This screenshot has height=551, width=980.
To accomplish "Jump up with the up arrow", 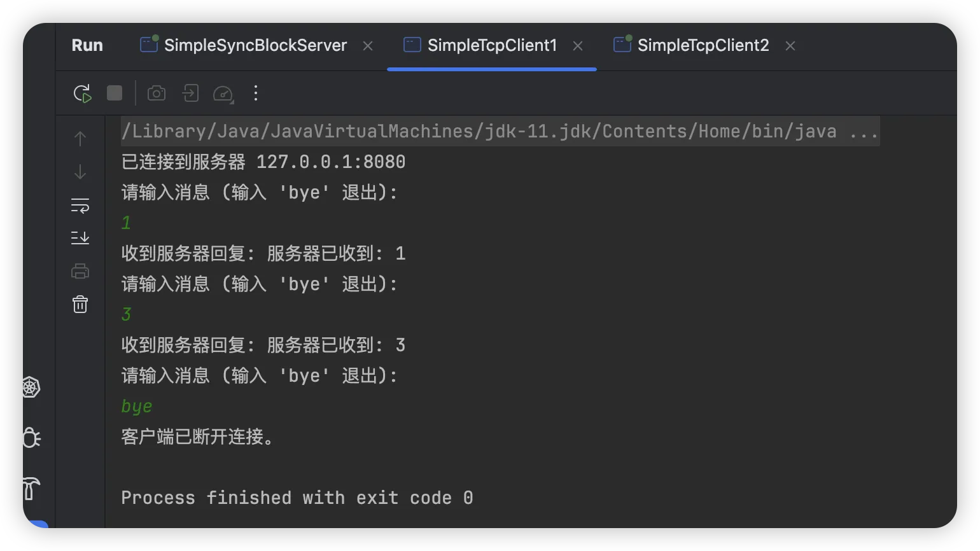I will tap(80, 139).
